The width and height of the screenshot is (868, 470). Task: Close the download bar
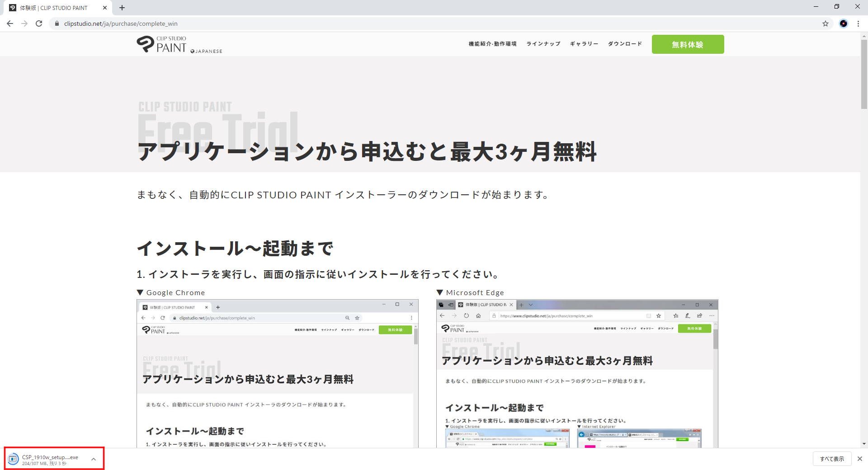point(859,459)
